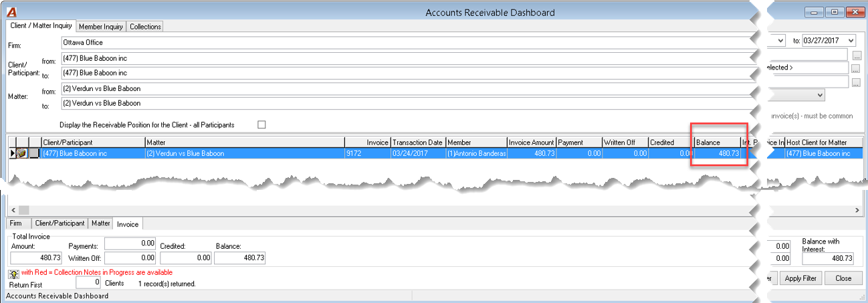Screen dimensions: 868x303
Task: Click the Close button
Action: click(x=843, y=278)
